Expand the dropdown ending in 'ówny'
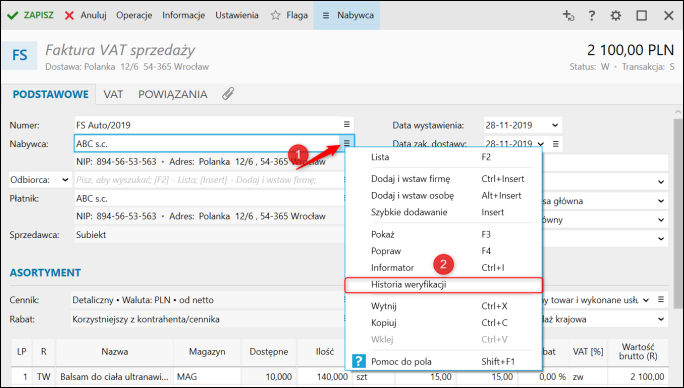 661,220
